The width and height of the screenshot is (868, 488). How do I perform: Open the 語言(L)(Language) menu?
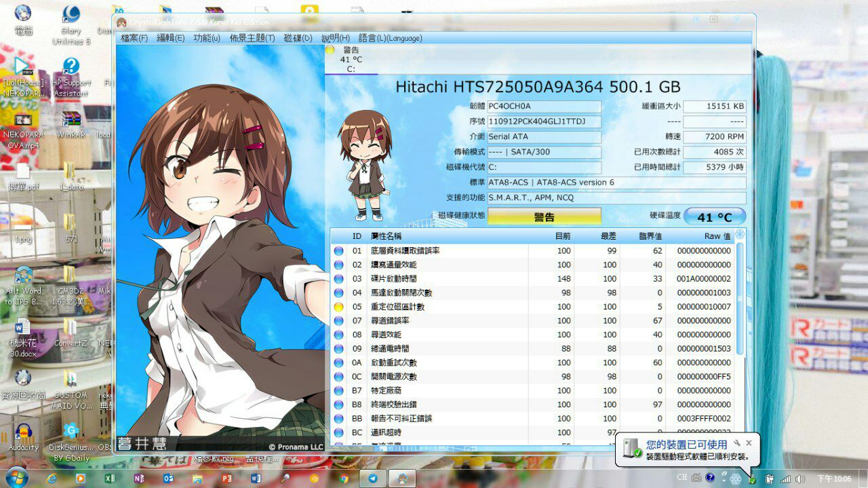[390, 38]
